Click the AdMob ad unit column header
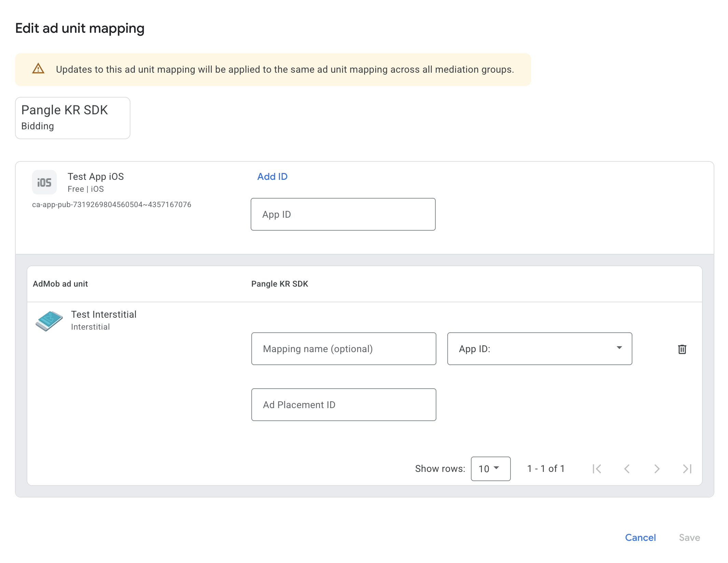The height and width of the screenshot is (563, 728). click(x=60, y=284)
